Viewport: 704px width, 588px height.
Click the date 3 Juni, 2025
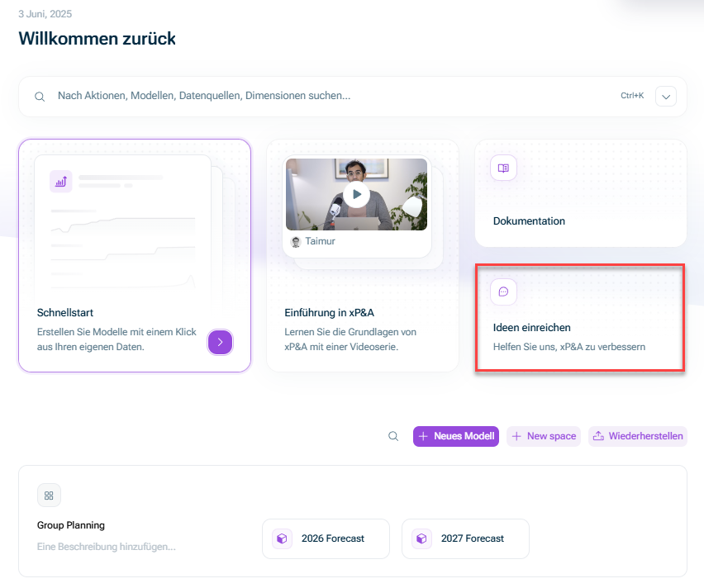tap(45, 14)
